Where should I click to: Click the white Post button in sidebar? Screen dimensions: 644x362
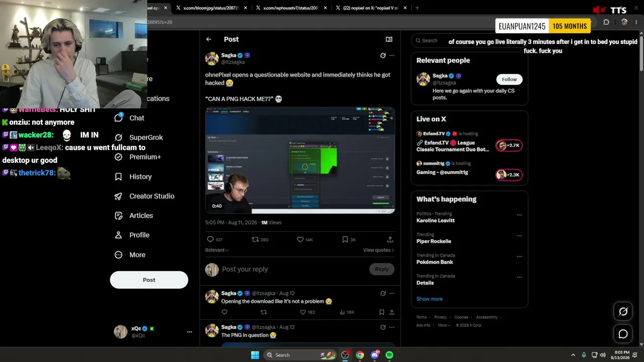(x=149, y=280)
